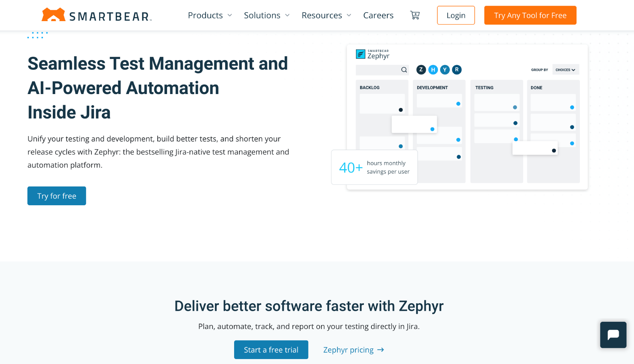This screenshot has width=634, height=364.
Task: Click the 40+ hours monthly savings card
Action: click(x=374, y=167)
